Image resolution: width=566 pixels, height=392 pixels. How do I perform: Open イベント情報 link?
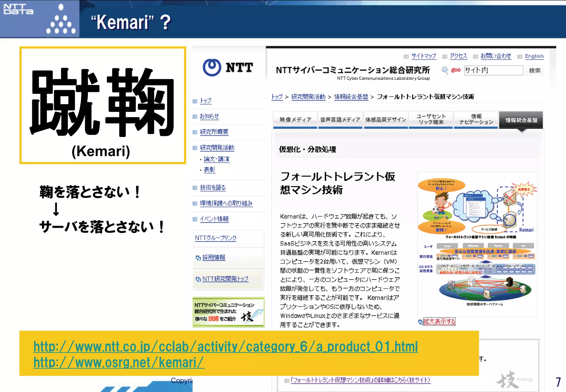(x=214, y=219)
